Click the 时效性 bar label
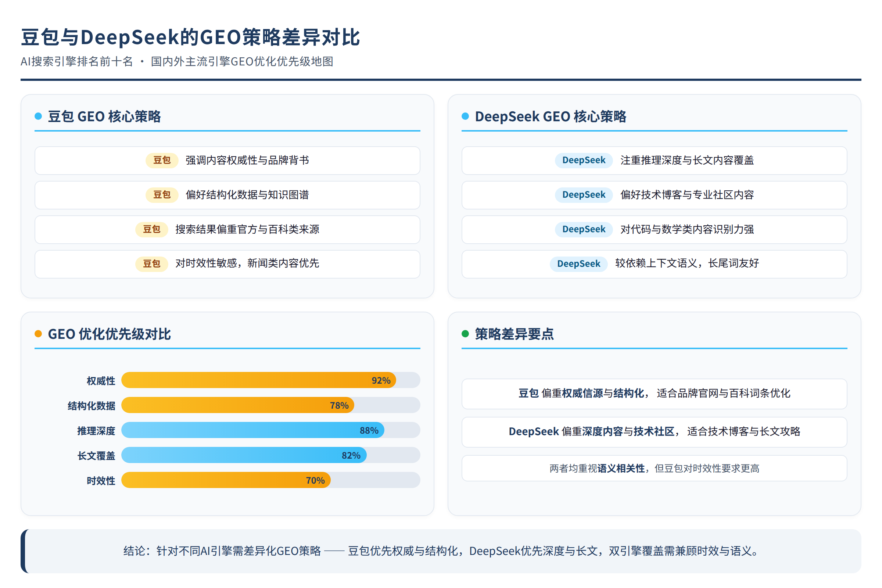This screenshot has height=588, width=882. coord(101,481)
